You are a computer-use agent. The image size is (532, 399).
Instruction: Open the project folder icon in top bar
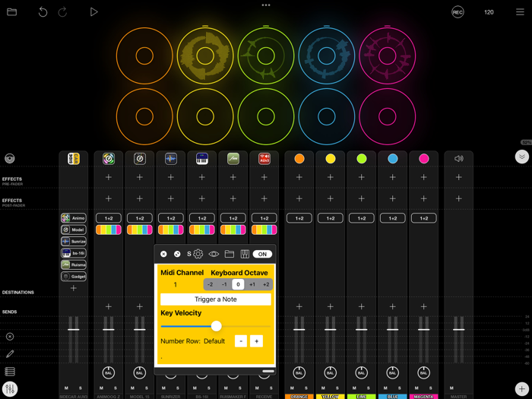coord(12,12)
